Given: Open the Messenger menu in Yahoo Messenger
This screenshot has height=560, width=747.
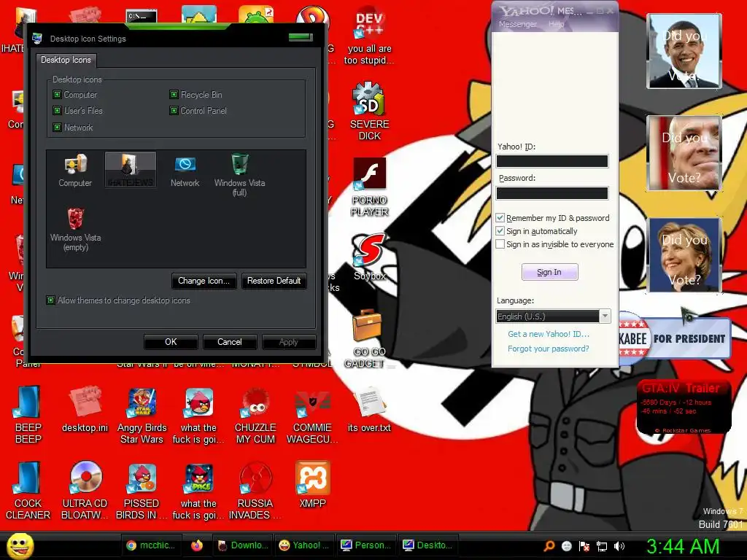Looking at the screenshot, I should pyautogui.click(x=517, y=24).
